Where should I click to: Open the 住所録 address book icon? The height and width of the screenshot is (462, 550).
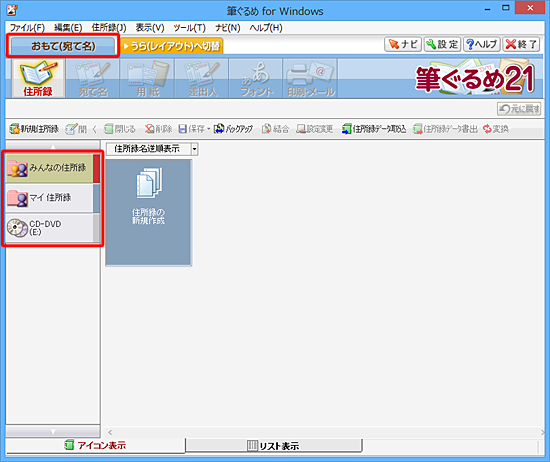38,78
